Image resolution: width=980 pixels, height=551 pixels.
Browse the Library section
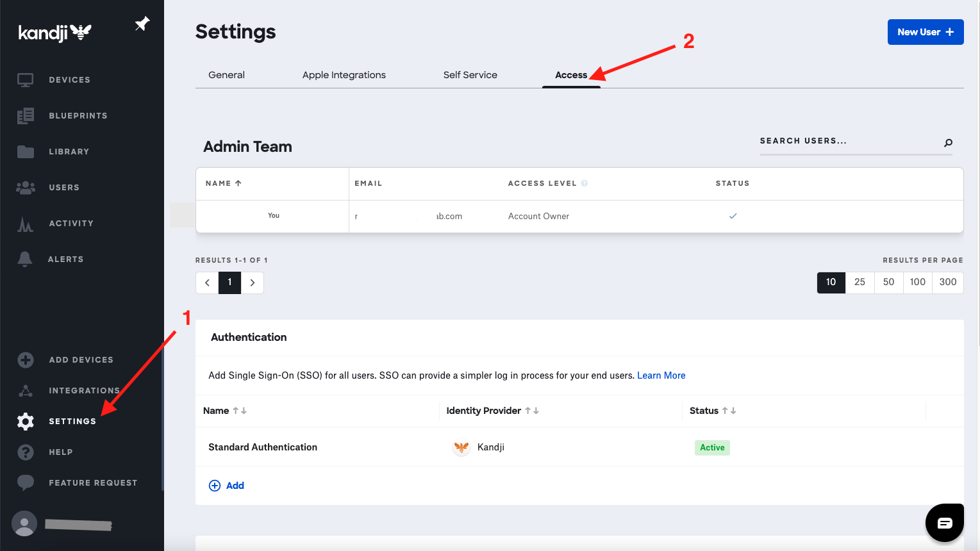[x=69, y=151]
